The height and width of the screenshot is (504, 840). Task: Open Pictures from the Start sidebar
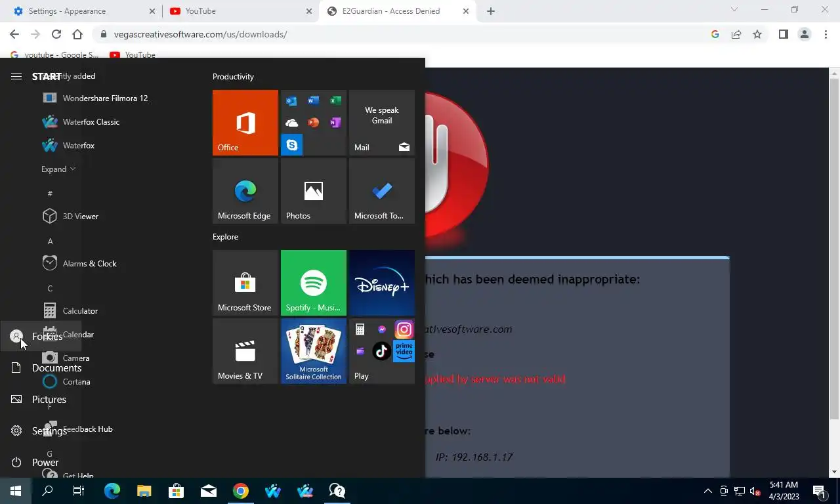click(41, 400)
